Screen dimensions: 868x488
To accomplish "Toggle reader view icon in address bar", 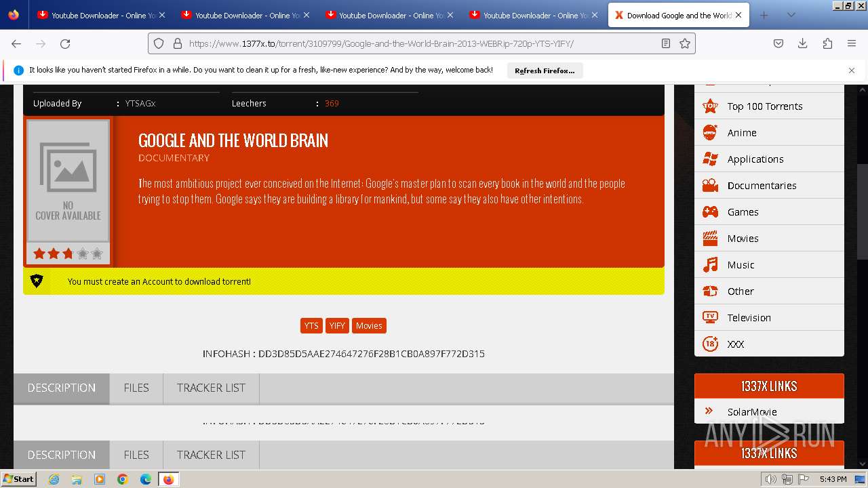I will point(666,43).
